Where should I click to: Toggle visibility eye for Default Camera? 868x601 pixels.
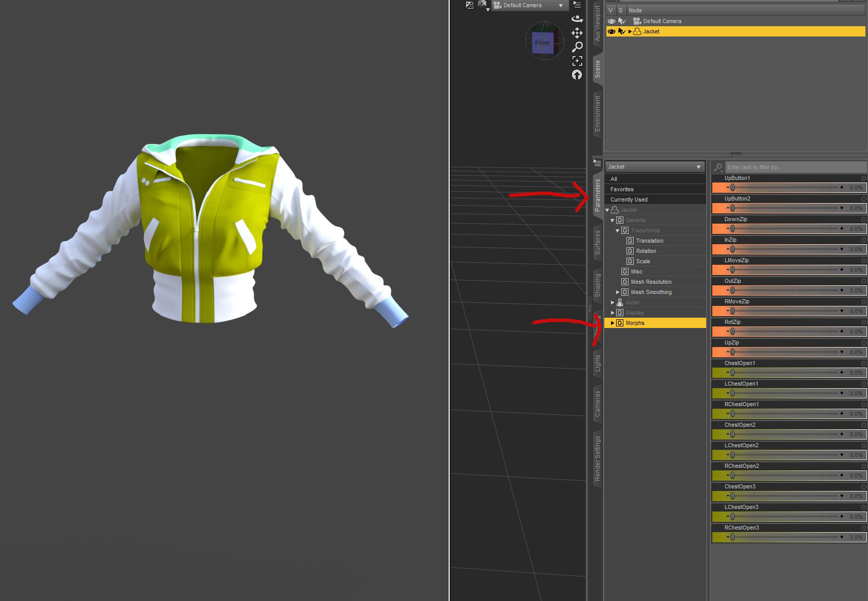(611, 21)
